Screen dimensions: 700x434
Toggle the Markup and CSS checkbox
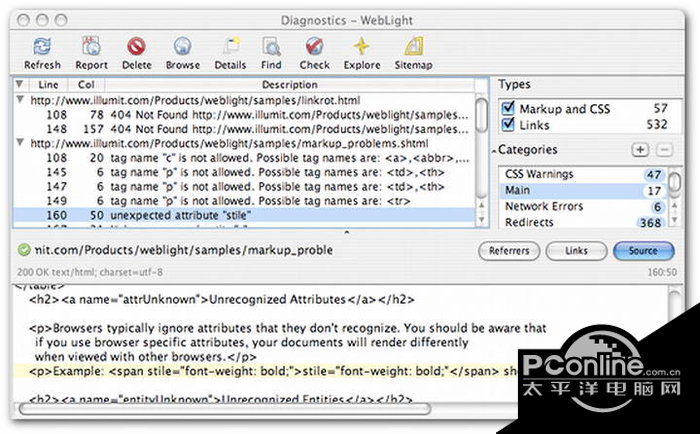coord(508,108)
